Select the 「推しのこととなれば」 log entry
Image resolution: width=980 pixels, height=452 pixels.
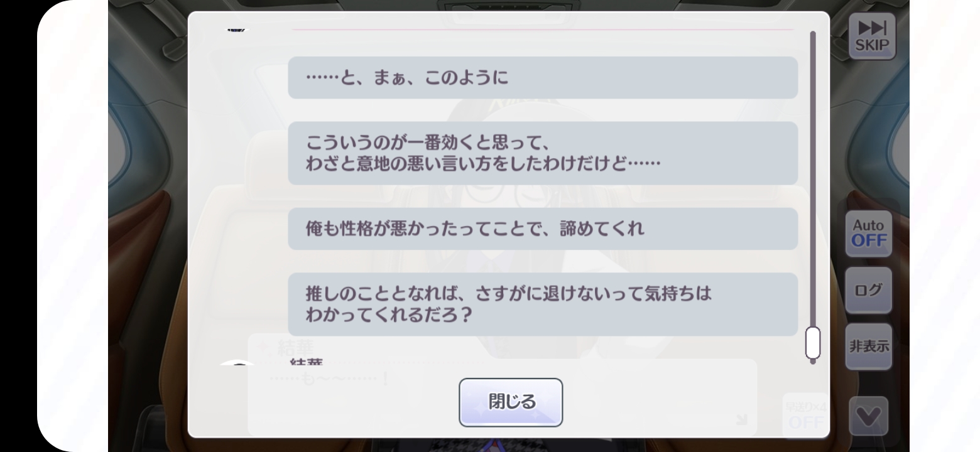[x=543, y=304]
